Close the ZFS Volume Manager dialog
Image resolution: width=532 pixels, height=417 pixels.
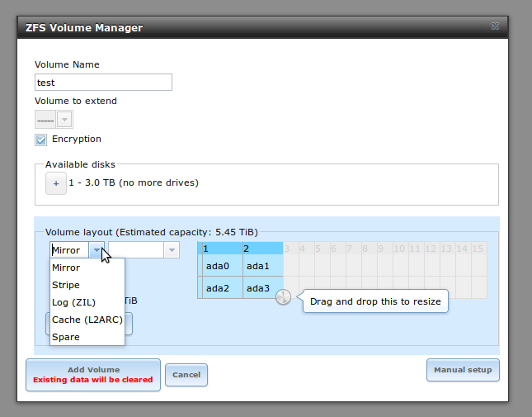pyautogui.click(x=495, y=26)
